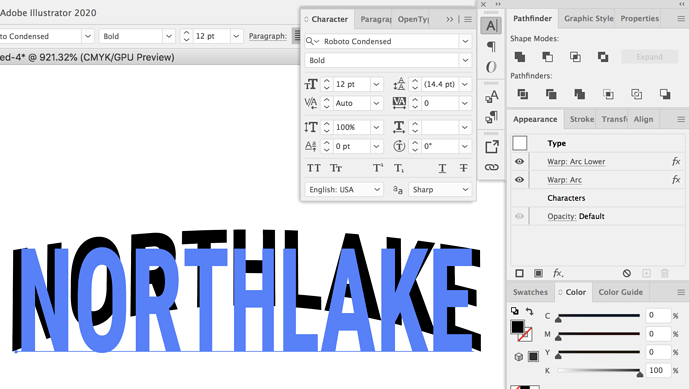Expand the Bold font style dropdown
Image resolution: width=690 pixels, height=389 pixels.
(x=465, y=60)
